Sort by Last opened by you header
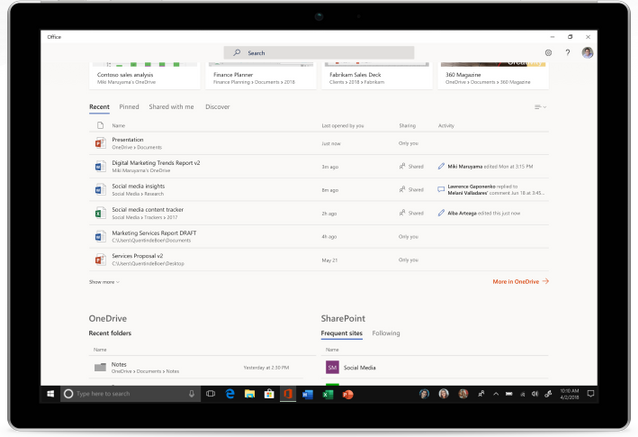Image resolution: width=638 pixels, height=437 pixels. [x=343, y=126]
